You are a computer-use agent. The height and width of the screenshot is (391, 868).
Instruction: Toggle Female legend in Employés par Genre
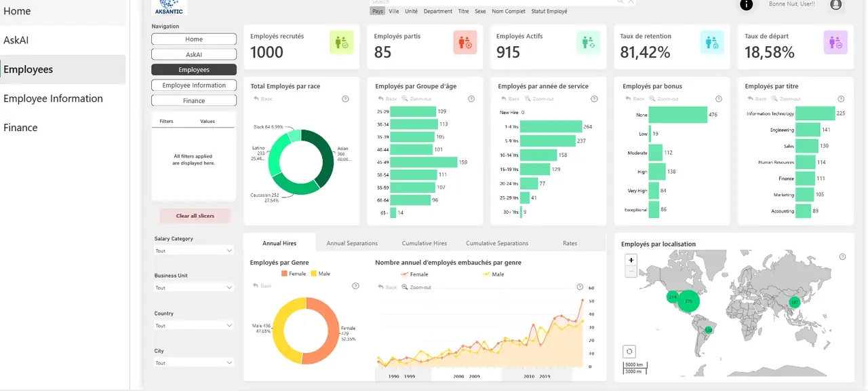293,274
